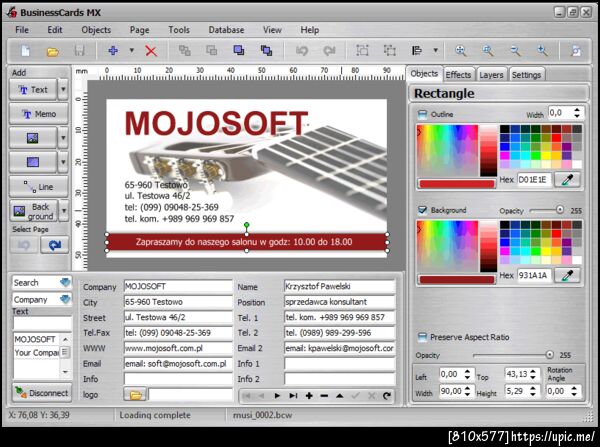Toggle Preserve Aspect Ratio checkbox
The height and width of the screenshot is (447, 600).
click(422, 337)
